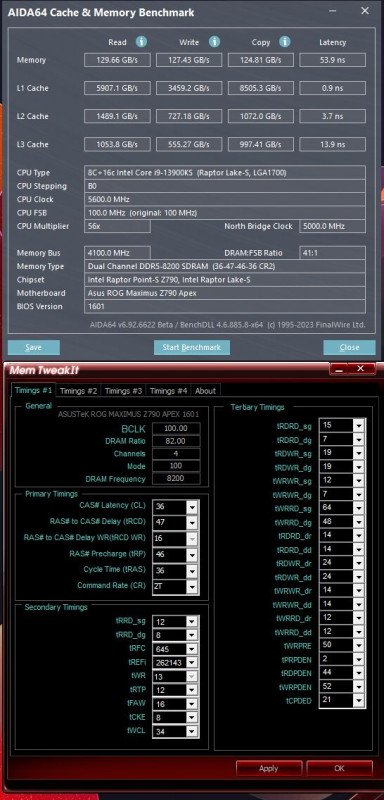Image resolution: width=384 pixels, height=800 pixels.
Task: Click OK in Mem TweakIt
Action: tap(339, 768)
